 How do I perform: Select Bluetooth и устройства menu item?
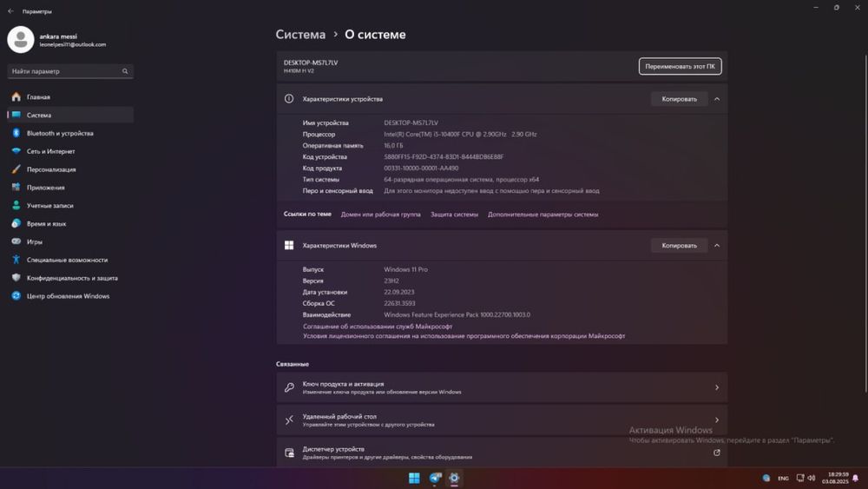70,133
